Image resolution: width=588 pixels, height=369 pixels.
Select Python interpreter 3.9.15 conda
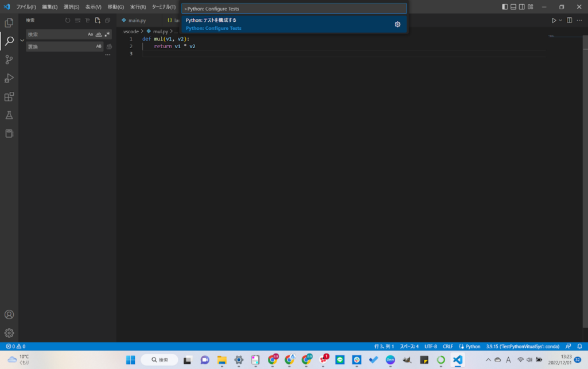[523, 346]
